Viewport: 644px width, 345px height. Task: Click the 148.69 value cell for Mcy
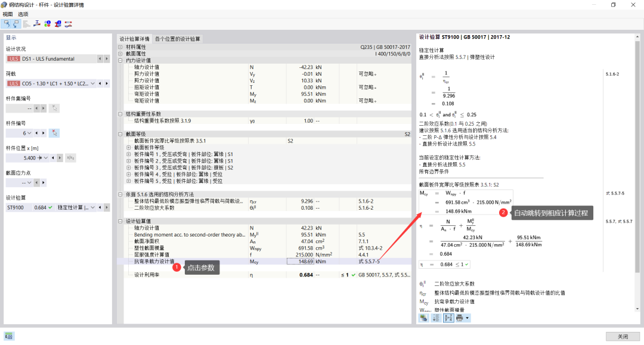pos(301,262)
